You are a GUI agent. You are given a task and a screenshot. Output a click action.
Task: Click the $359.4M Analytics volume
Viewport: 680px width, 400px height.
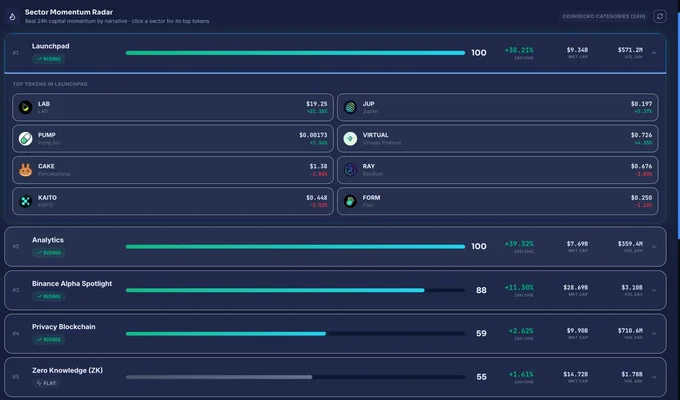click(630, 244)
